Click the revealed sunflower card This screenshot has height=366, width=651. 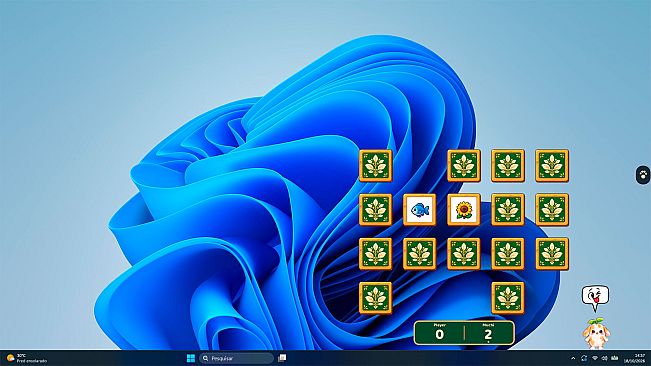coord(464,210)
